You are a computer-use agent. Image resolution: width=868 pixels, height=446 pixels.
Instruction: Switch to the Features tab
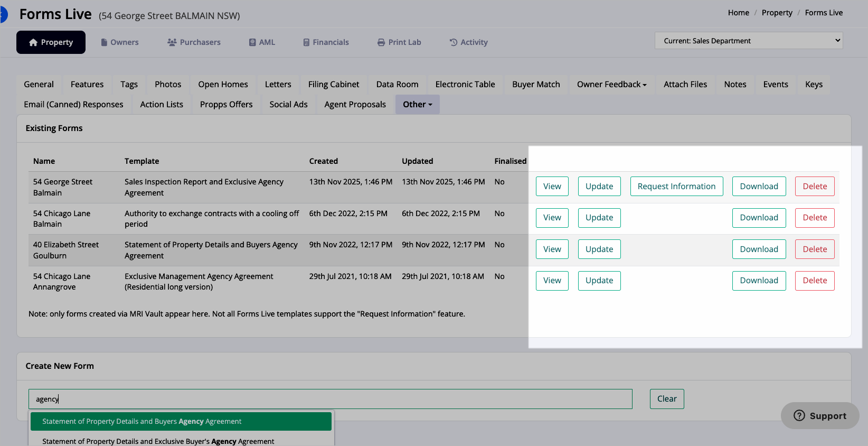point(87,85)
